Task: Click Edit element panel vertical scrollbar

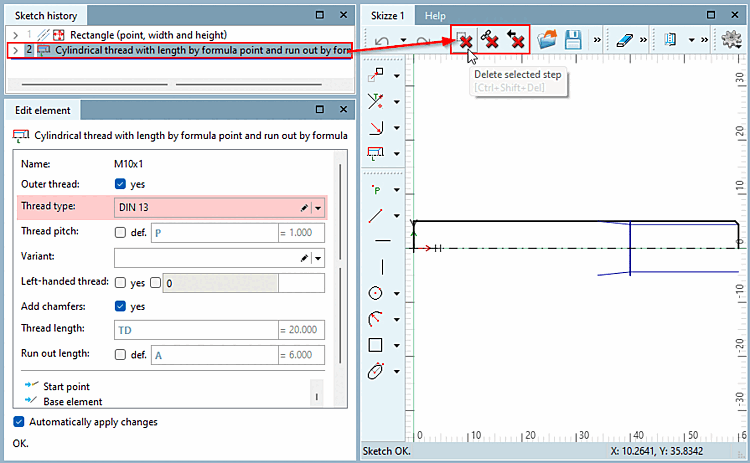Action: 340,263
